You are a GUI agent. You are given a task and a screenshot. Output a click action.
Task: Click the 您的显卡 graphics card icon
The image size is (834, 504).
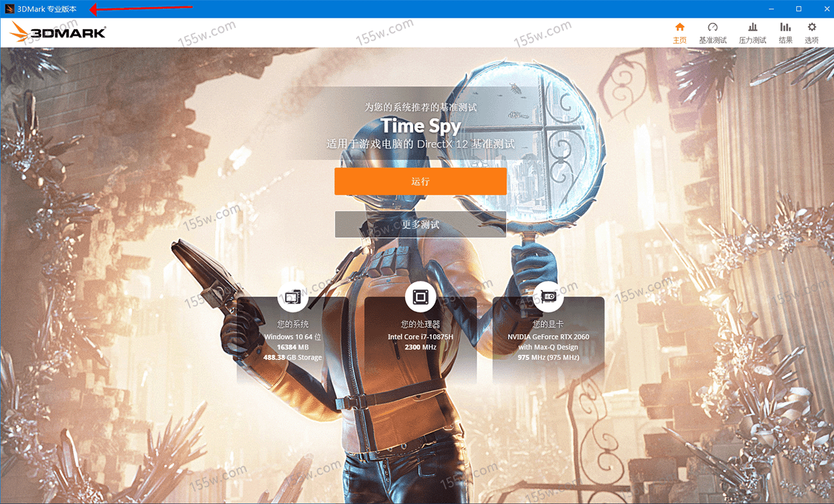pyautogui.click(x=548, y=297)
